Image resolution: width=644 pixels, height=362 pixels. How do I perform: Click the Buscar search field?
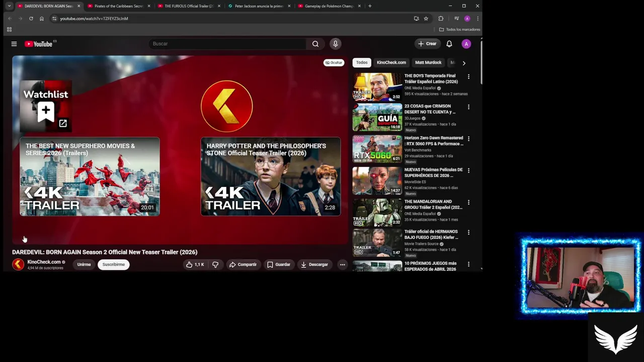point(227,44)
